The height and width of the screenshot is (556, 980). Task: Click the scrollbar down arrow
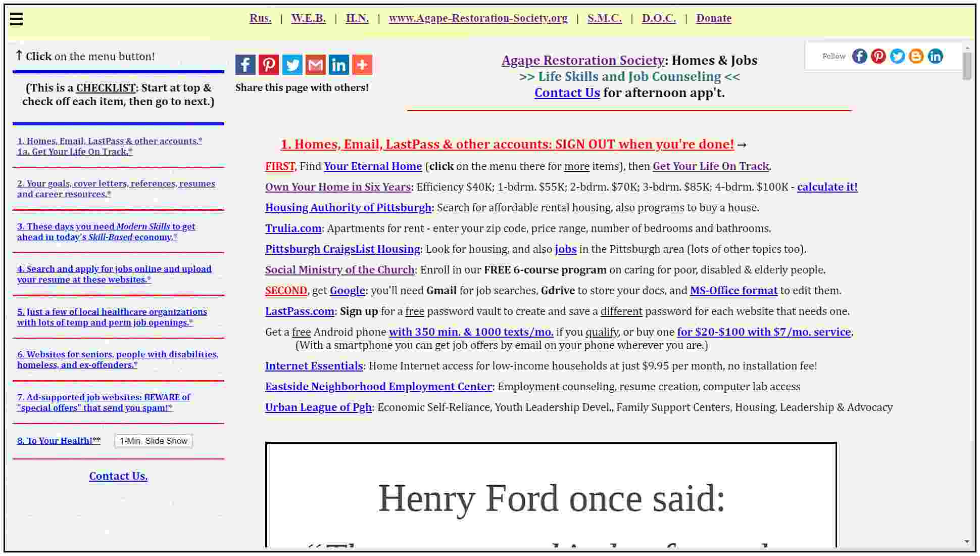(x=966, y=542)
